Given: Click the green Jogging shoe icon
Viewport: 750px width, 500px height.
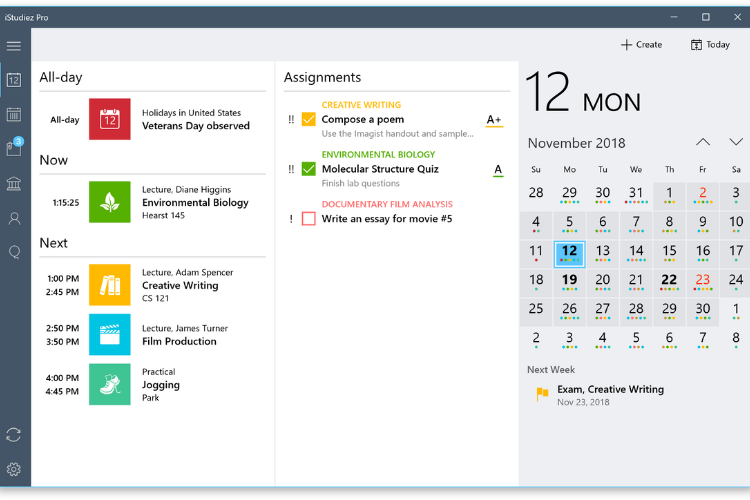Looking at the screenshot, I should click(x=110, y=384).
